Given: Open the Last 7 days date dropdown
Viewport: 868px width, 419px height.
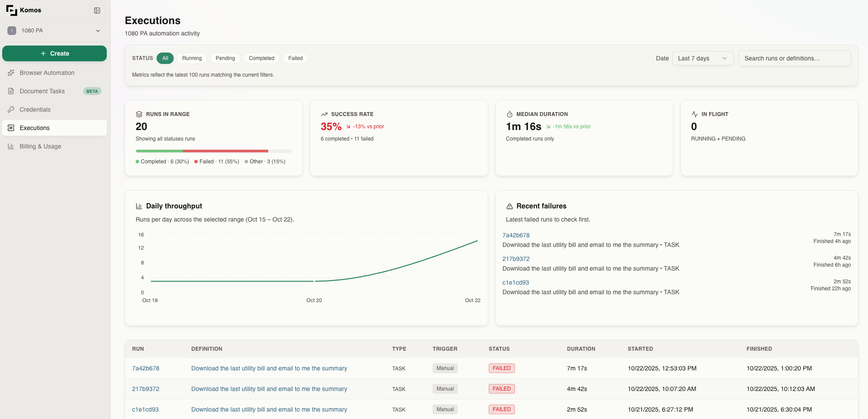Looking at the screenshot, I should pos(702,58).
